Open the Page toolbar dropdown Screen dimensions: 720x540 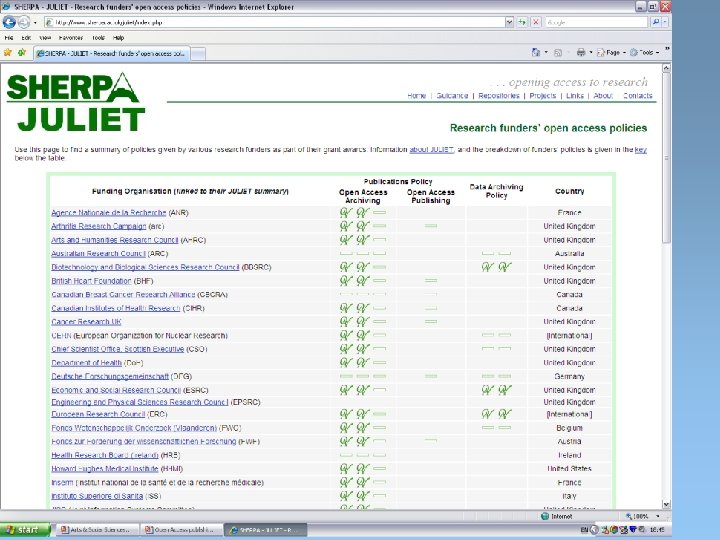611,52
